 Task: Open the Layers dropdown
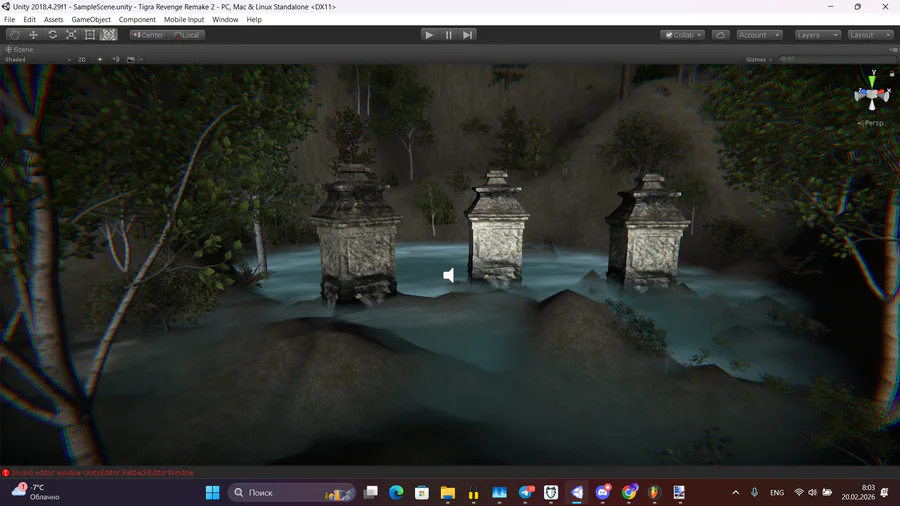tap(817, 35)
